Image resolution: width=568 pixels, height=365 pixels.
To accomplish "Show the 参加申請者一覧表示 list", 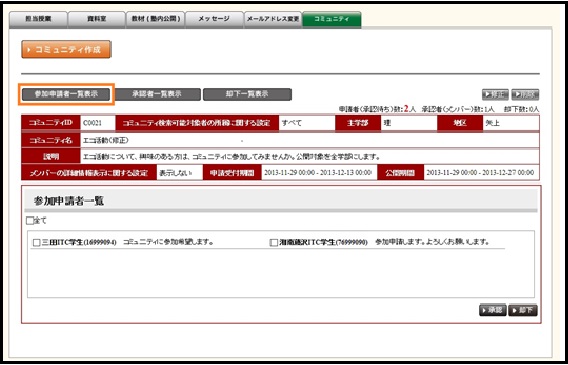I will (66, 94).
